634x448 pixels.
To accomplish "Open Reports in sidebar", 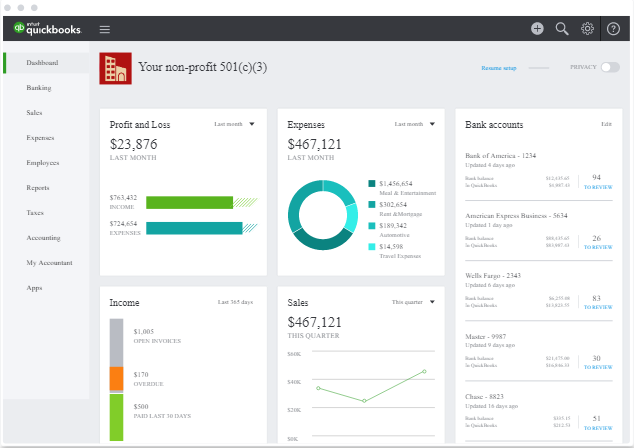I will (38, 188).
